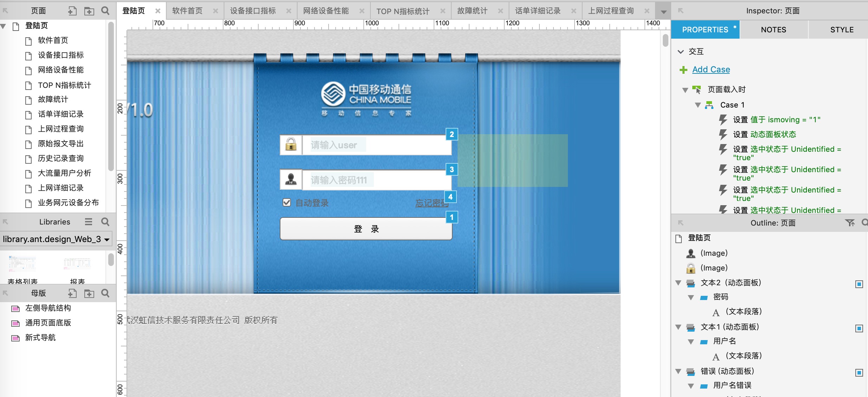Viewport: 868px width, 397px height.
Task: Collapse the 用户名 state in Outline
Action: (691, 342)
